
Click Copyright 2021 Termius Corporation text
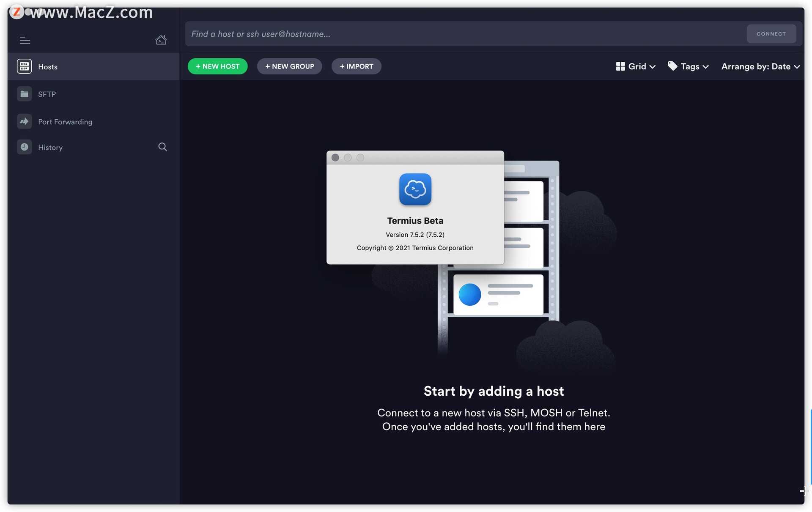[x=415, y=248]
